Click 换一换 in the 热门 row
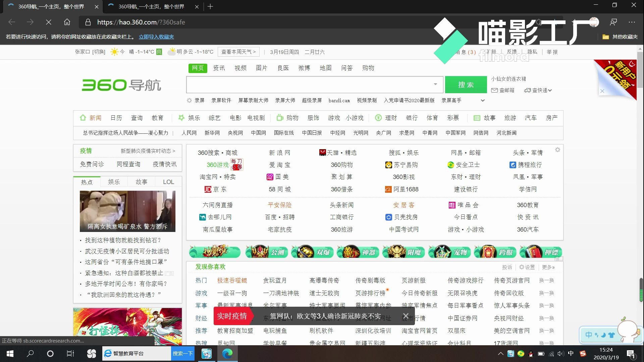644x362 pixels. click(x=546, y=280)
